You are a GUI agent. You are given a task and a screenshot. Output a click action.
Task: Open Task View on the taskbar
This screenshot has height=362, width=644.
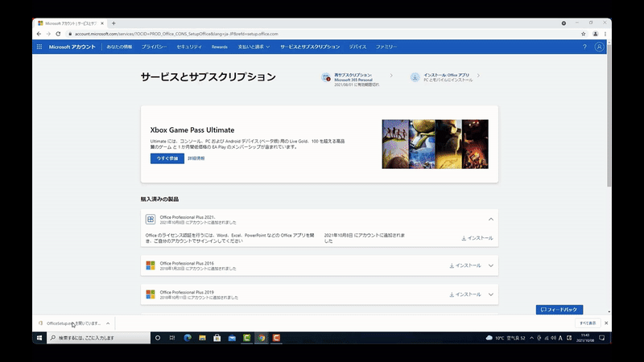click(x=172, y=338)
